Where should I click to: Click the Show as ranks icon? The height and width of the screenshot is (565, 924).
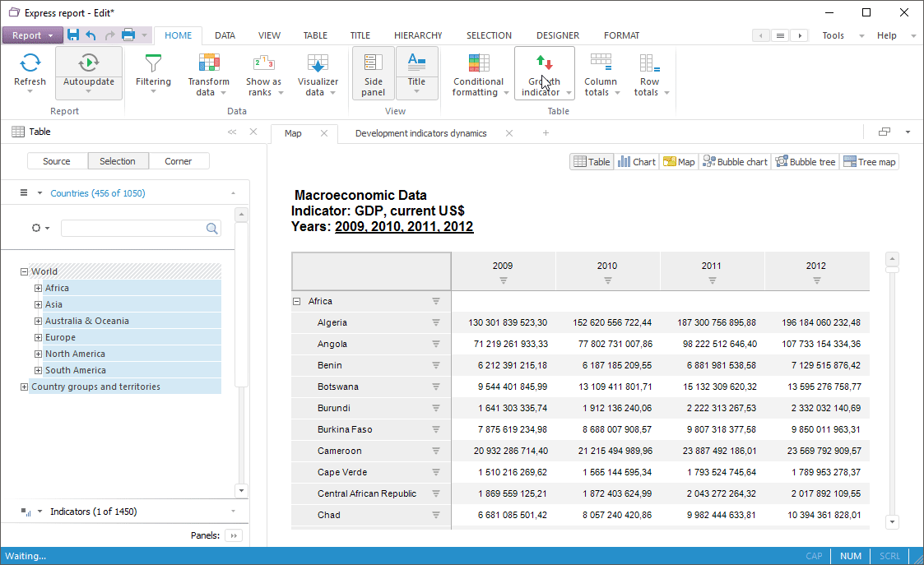tap(263, 63)
